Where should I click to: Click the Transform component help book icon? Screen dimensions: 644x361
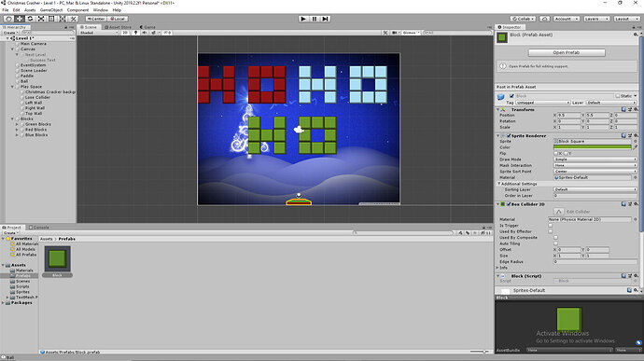coord(623,110)
